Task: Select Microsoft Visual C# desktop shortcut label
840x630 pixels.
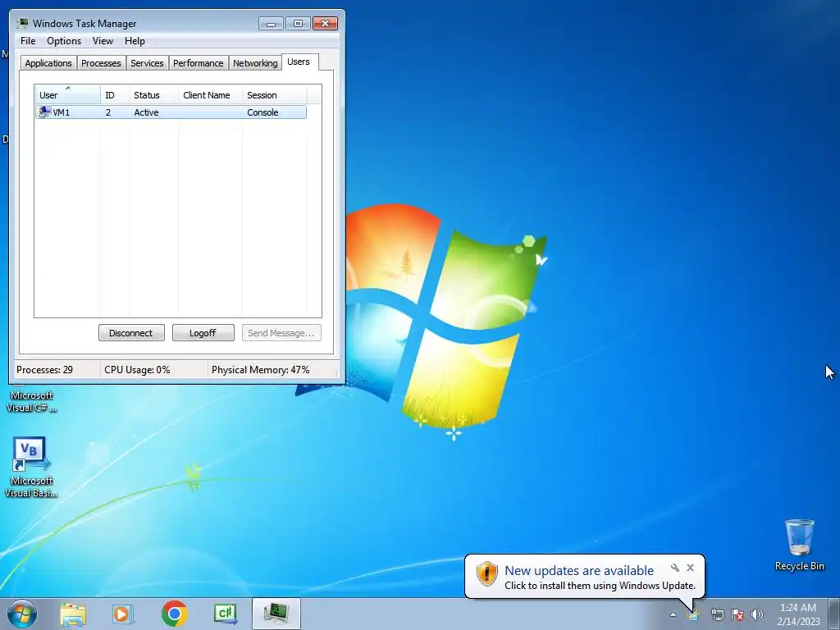Action: pyautogui.click(x=32, y=402)
